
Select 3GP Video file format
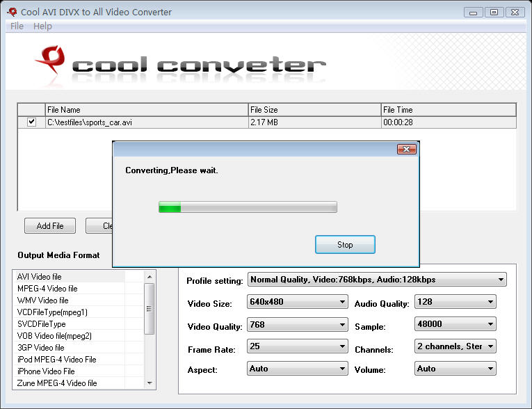[70, 348]
